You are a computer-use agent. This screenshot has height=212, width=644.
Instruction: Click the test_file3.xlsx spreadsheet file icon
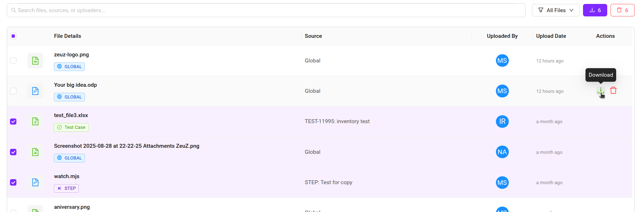35,121
